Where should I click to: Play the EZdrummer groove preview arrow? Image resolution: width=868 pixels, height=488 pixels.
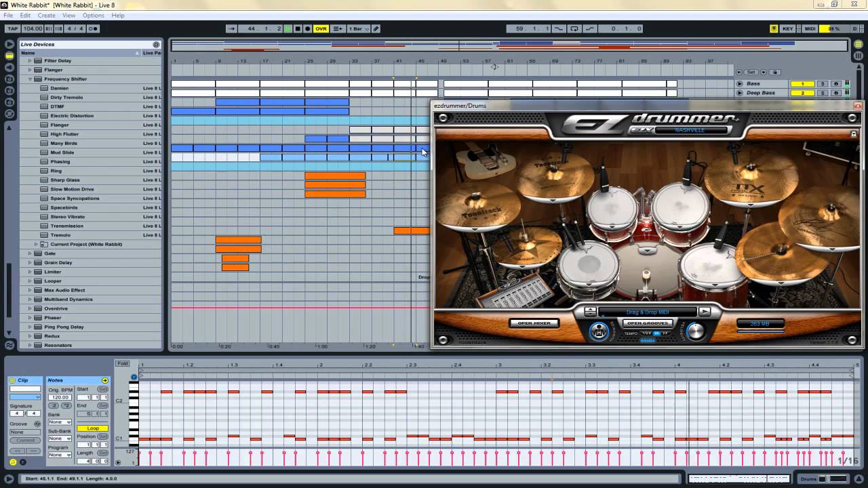click(x=705, y=312)
